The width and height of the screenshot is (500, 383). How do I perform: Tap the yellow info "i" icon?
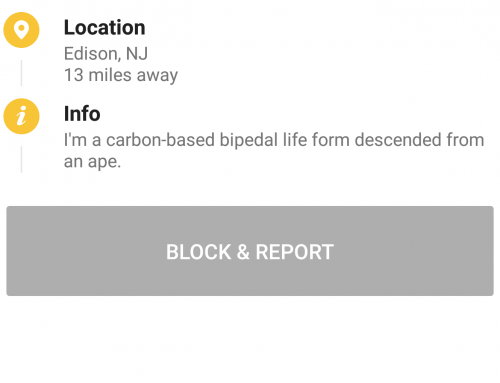[21, 116]
